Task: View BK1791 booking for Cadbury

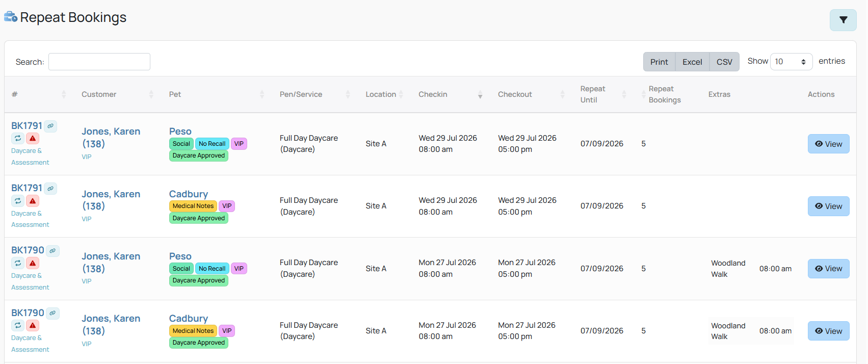Action: (x=828, y=206)
